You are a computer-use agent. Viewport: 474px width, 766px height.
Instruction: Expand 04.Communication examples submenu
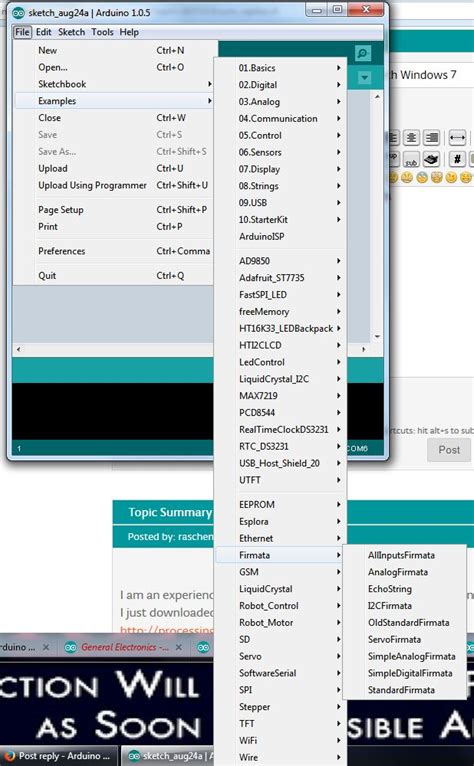coord(280,118)
